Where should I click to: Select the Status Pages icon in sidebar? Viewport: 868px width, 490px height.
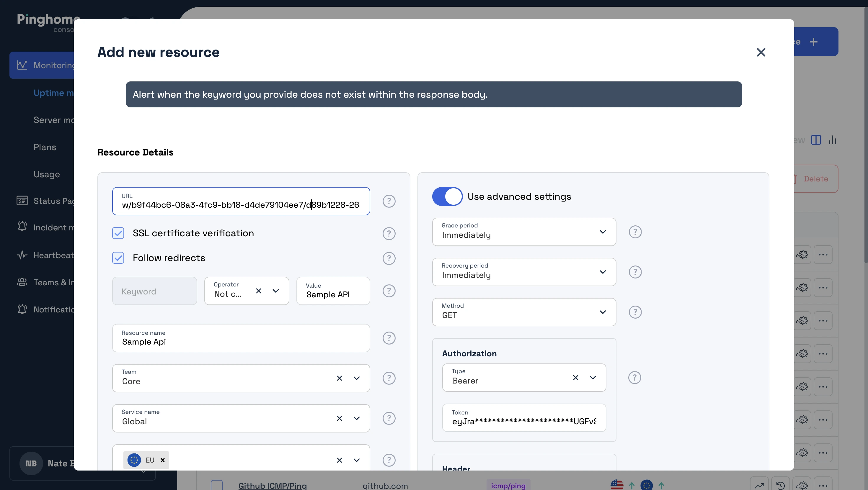click(22, 201)
